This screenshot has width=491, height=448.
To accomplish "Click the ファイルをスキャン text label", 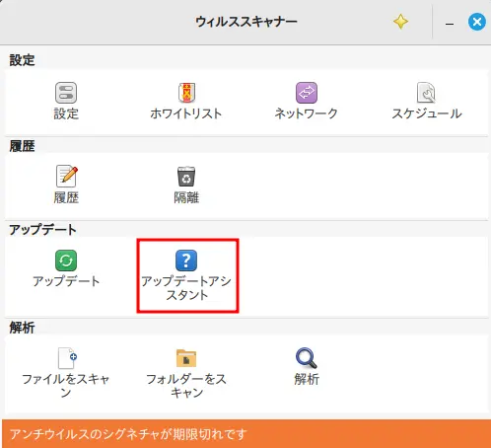I will (x=66, y=386).
